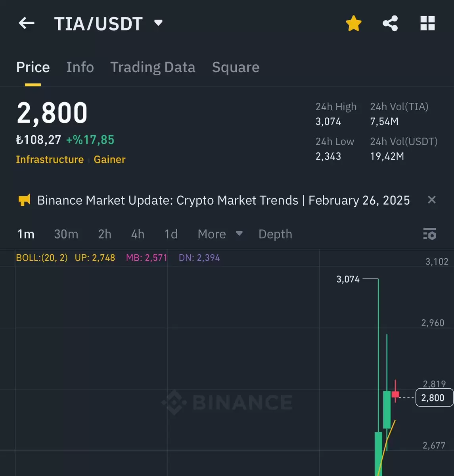
Task: Switch to the Info tab
Action: coord(80,67)
